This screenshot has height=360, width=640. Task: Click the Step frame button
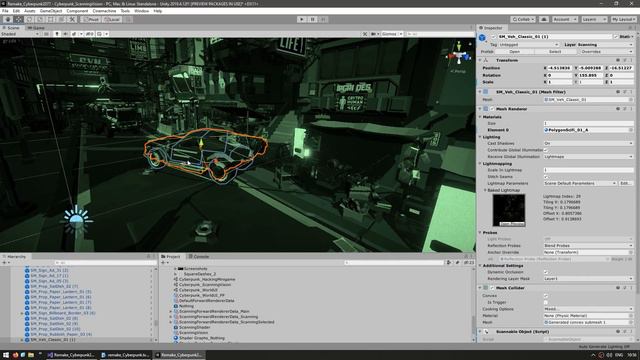point(323,19)
